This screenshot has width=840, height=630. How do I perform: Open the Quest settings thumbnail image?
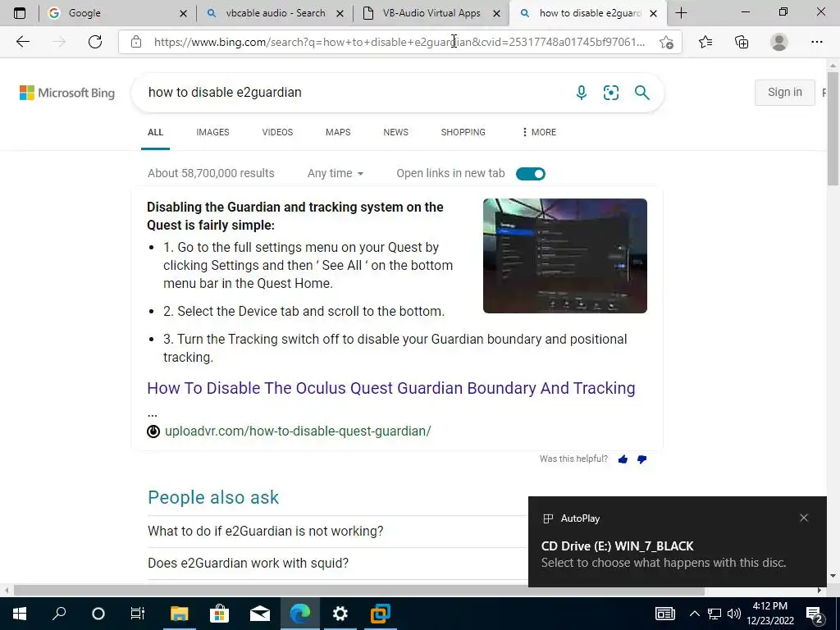(x=564, y=256)
